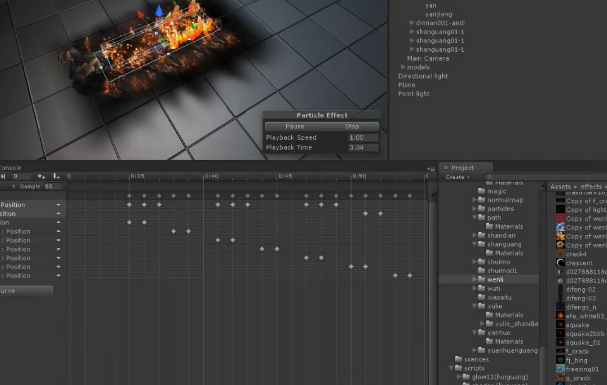Select the scences folder icon

(x=459, y=359)
